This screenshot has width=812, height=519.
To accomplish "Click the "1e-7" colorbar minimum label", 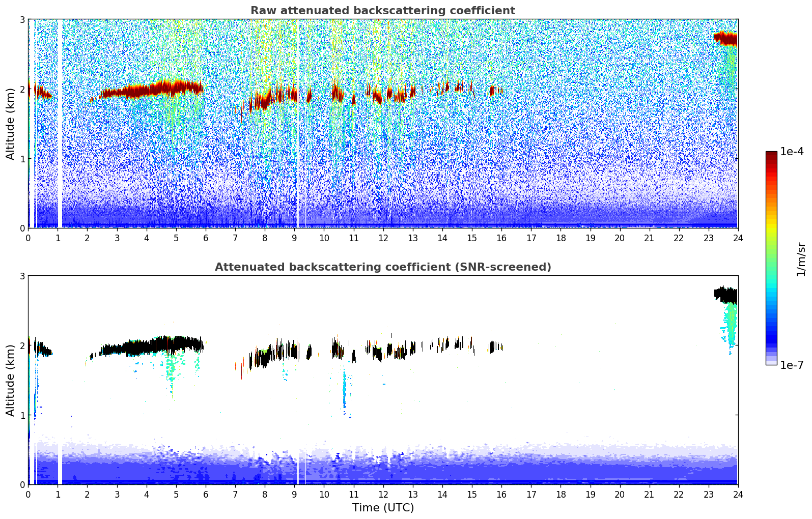I will pyautogui.click(x=792, y=365).
